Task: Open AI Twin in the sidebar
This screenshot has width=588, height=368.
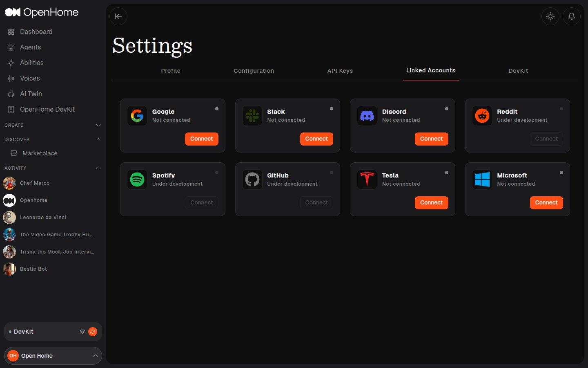Action: [x=53, y=94]
